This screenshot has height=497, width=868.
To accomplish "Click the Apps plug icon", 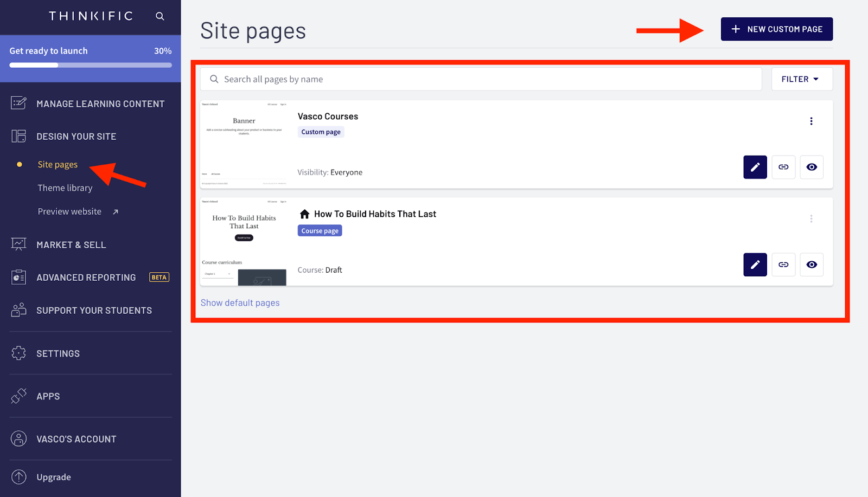I will click(x=18, y=396).
